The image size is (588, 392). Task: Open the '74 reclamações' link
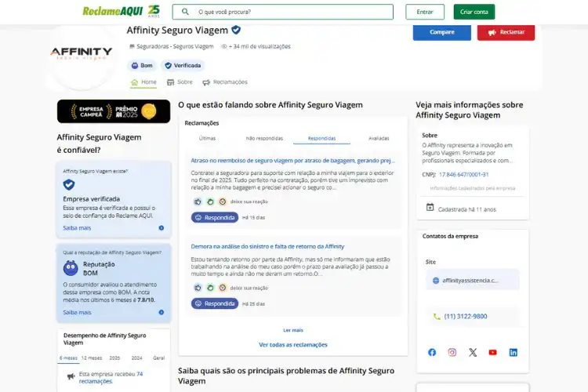point(111,377)
